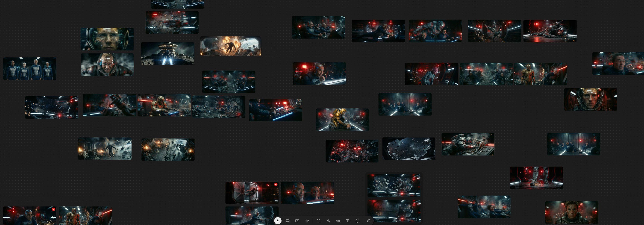This screenshot has width=644, height=225.
Task: Choose the video tool in bottom toolbar
Action: click(x=297, y=221)
